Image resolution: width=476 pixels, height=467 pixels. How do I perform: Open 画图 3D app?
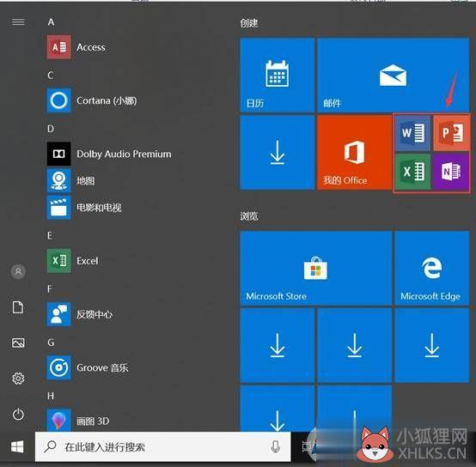(x=78, y=421)
